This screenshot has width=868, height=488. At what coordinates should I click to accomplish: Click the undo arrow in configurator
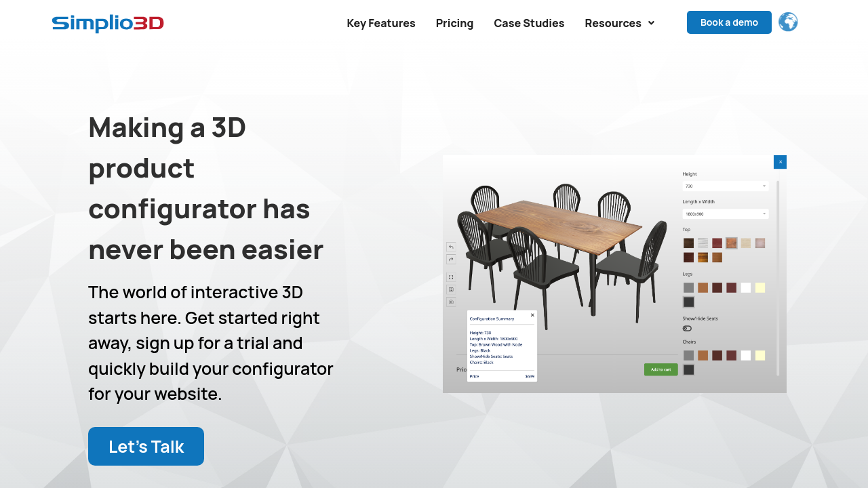451,247
